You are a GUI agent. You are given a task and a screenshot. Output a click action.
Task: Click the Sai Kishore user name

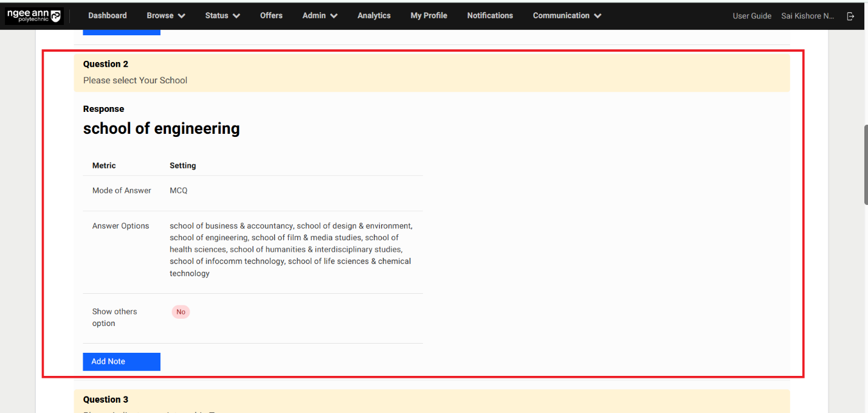807,16
